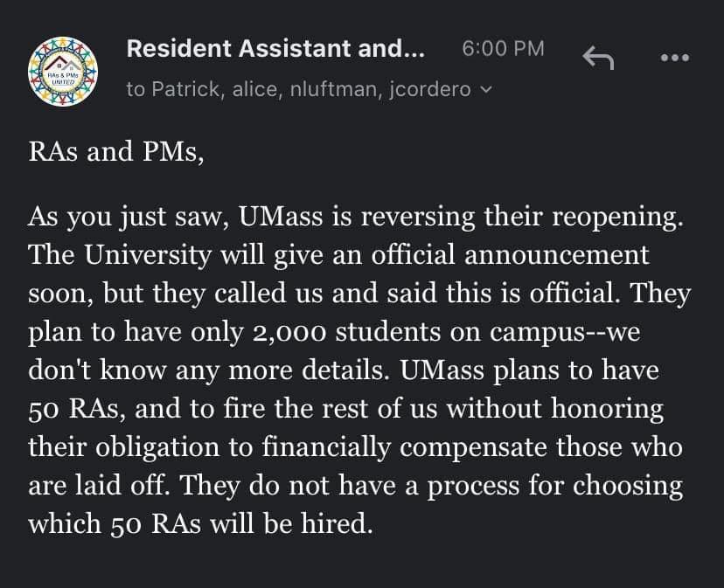Tap the words 'official announcement' in the body
The width and height of the screenshot is (724, 588).
[x=511, y=254]
